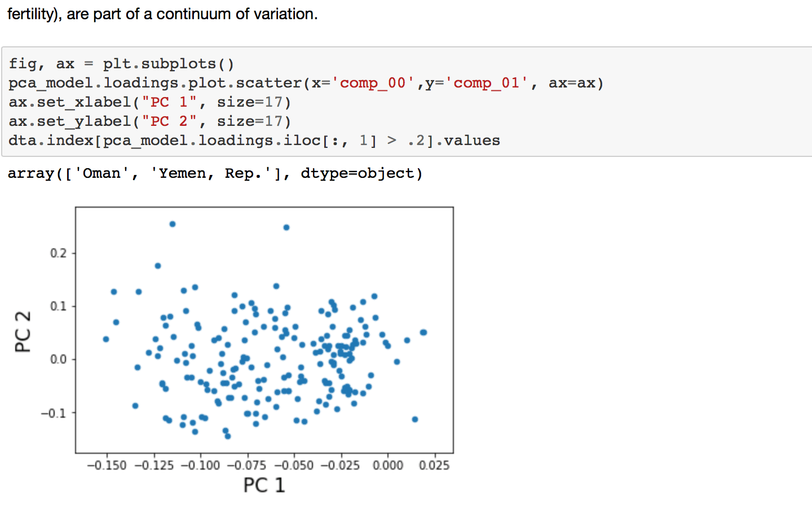The image size is (812, 508).
Task: Place cursor in the plt.subplots() code line
Action: (121, 64)
